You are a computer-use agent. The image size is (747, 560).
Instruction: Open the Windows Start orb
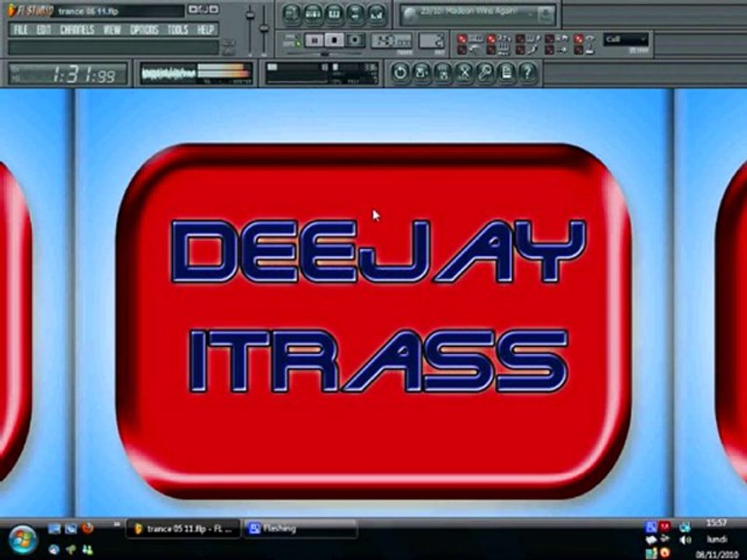[22, 540]
